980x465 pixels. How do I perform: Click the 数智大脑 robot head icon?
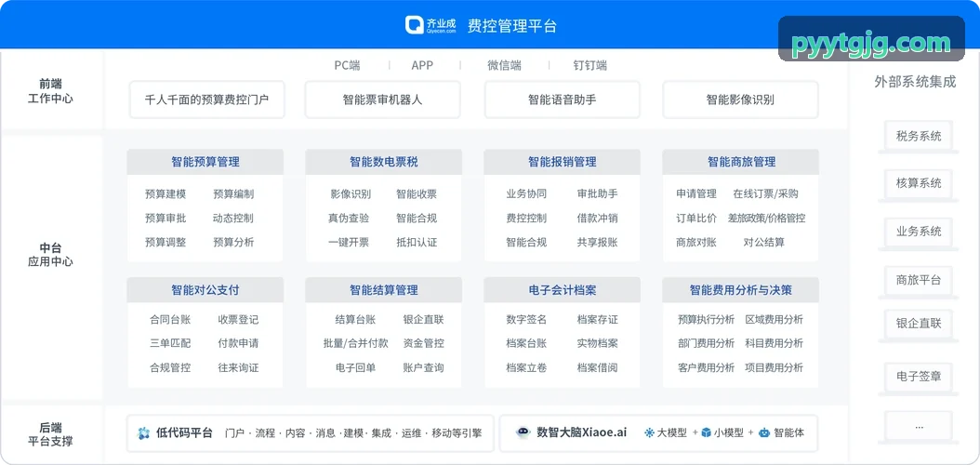(x=523, y=432)
